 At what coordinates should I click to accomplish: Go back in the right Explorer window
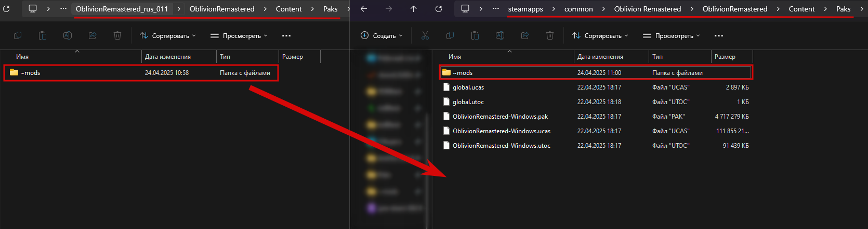pos(364,9)
